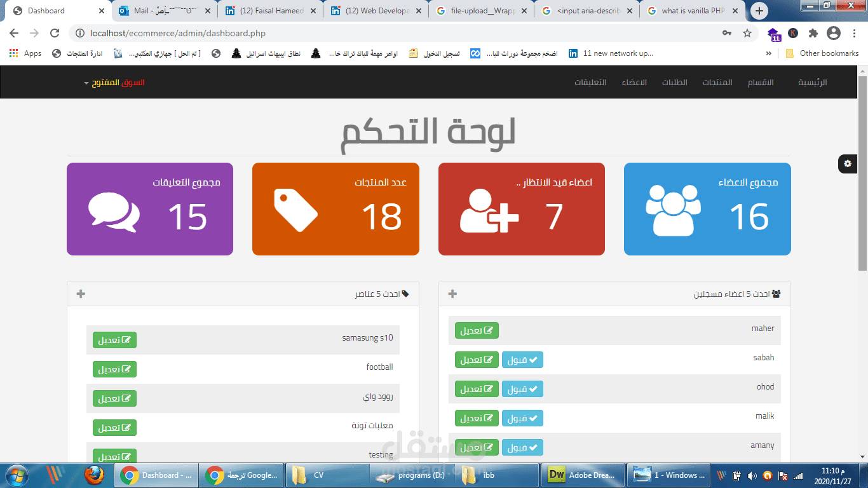Open the Windows Start button

(16, 475)
